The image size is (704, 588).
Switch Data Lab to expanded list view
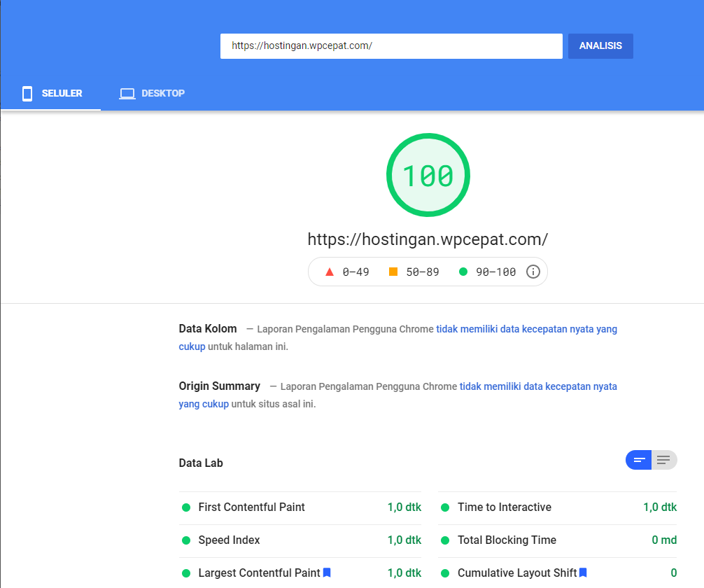pyautogui.click(x=664, y=460)
